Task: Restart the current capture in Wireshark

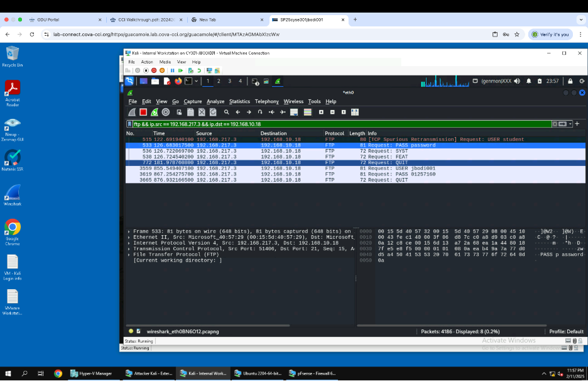Action: point(155,112)
